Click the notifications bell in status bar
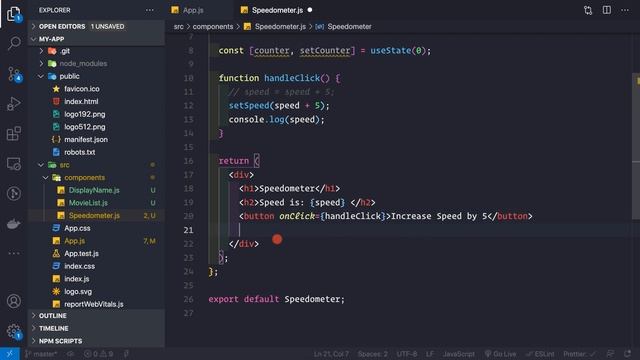The height and width of the screenshot is (360, 640). tap(627, 354)
